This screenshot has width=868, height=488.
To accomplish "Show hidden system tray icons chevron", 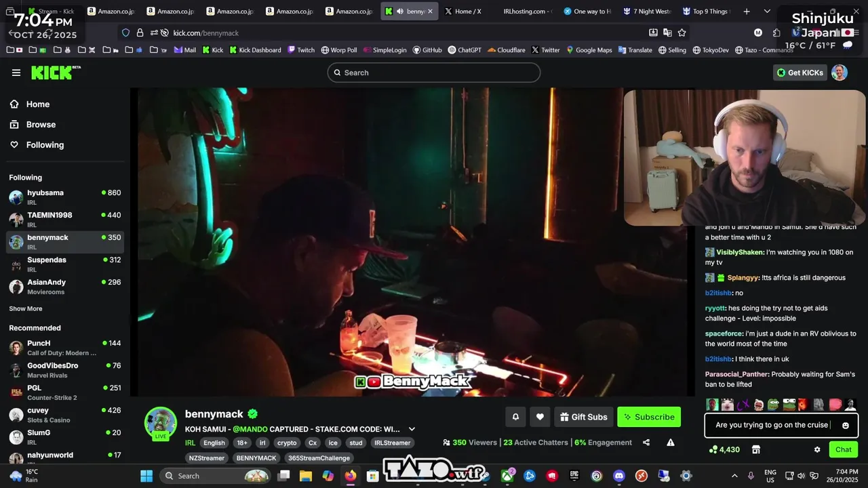I will tap(734, 476).
